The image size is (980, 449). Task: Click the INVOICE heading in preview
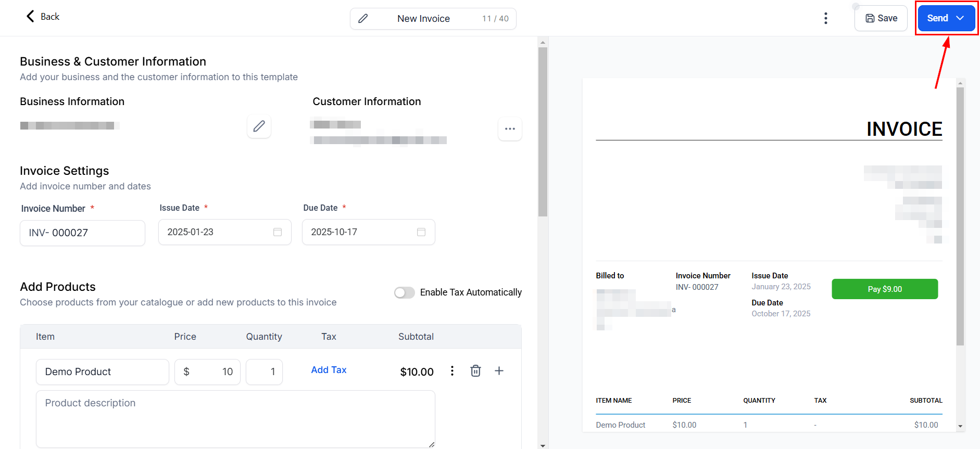[904, 129]
